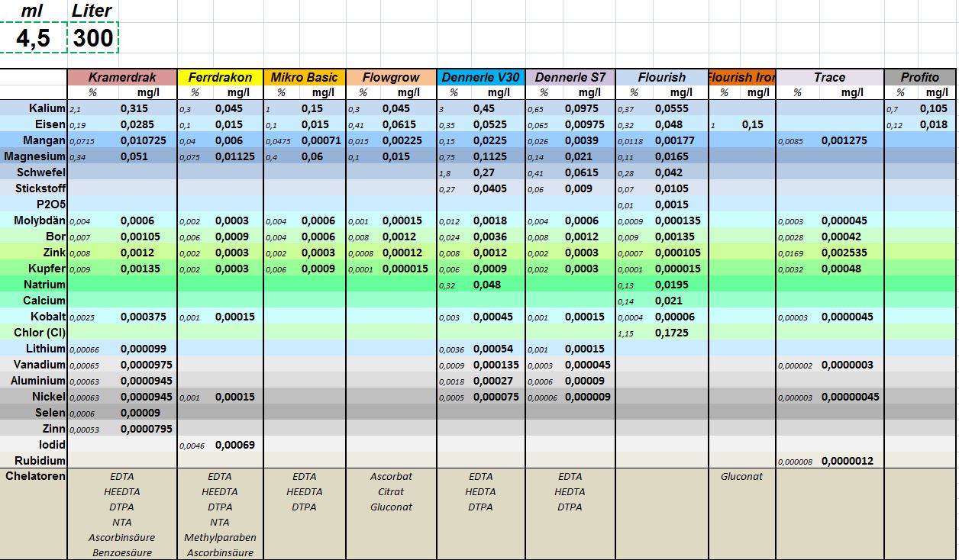Click the Kobalt row label
This screenshot has width=959, height=560.
48,317
